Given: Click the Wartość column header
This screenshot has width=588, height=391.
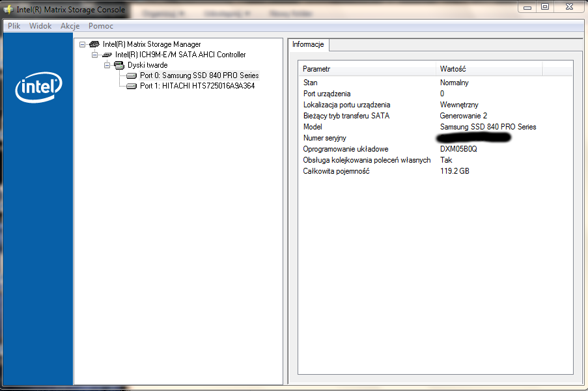Looking at the screenshot, I should coord(489,69).
